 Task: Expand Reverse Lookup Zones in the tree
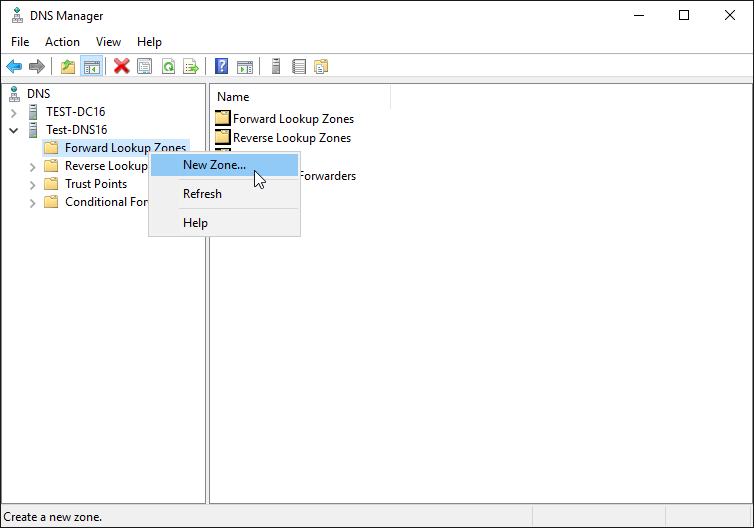[x=32, y=167]
